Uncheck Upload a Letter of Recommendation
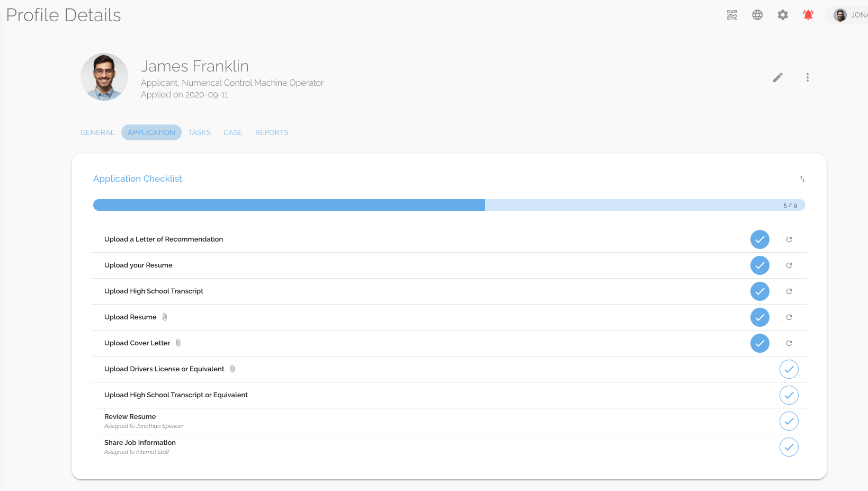This screenshot has width=868, height=491. click(x=760, y=239)
